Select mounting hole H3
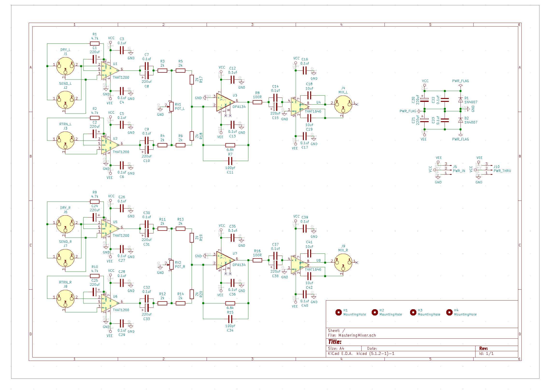Screen dimensions: 545x392 (413, 312)
